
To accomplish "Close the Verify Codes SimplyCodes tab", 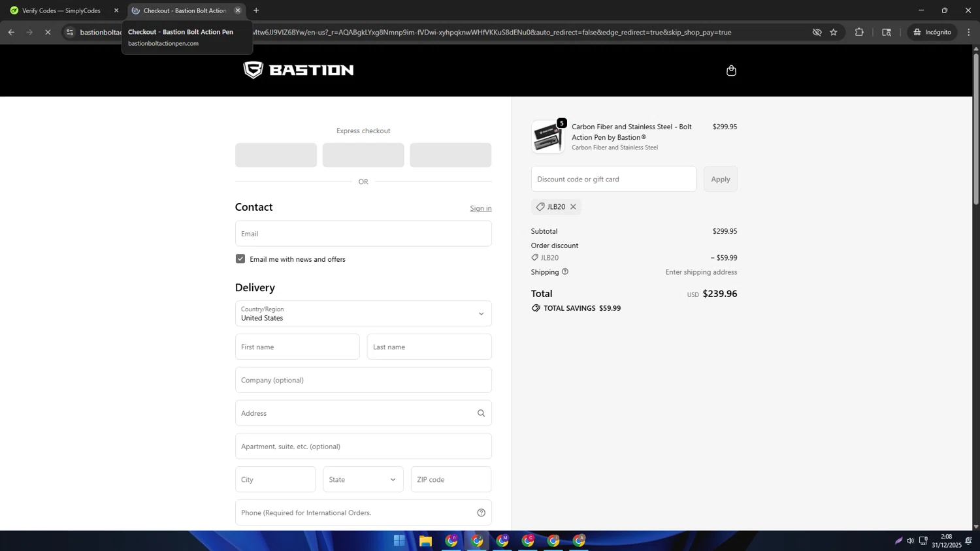I will [116, 10].
